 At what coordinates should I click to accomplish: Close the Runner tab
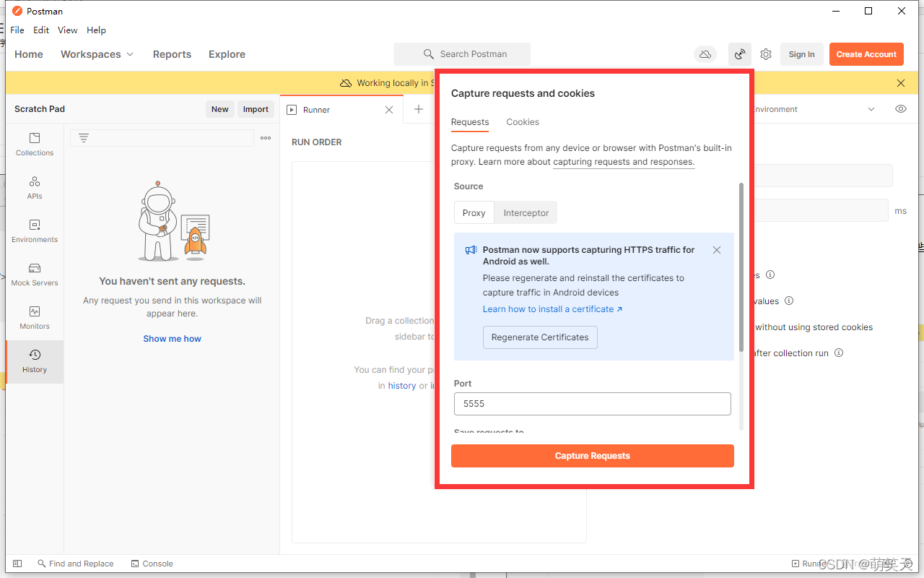pyautogui.click(x=389, y=110)
